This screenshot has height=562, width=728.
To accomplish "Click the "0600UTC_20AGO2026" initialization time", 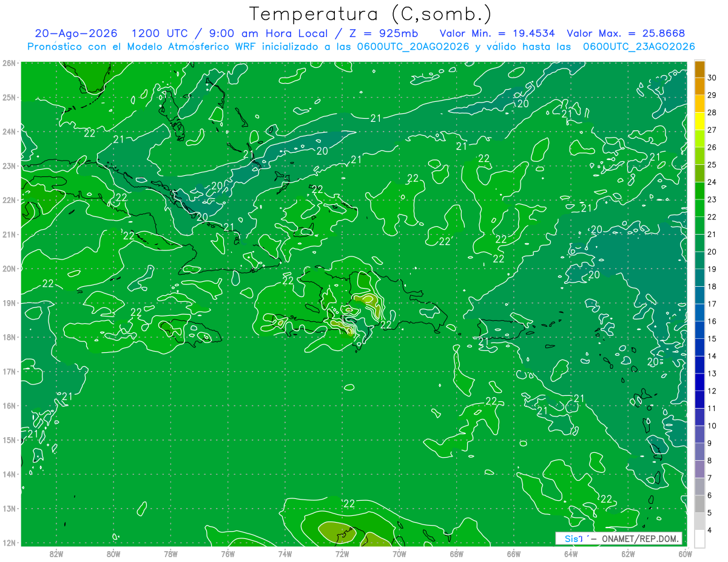I will [413, 46].
